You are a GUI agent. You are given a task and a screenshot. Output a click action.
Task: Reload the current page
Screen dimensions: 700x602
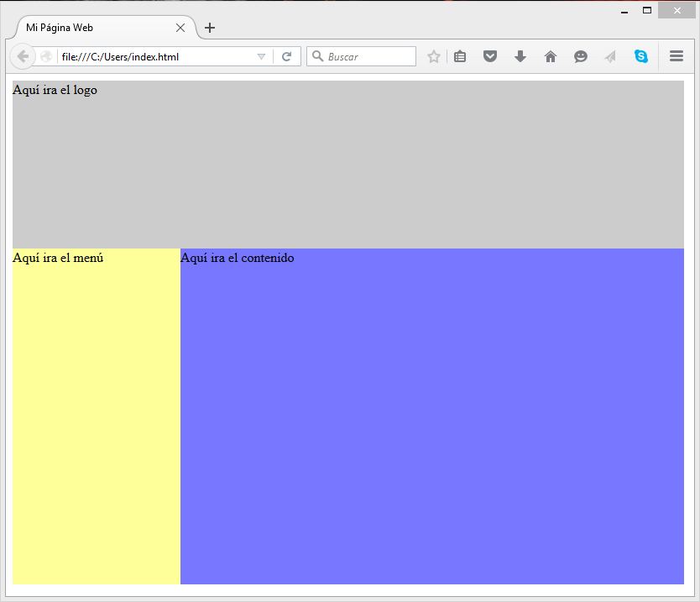click(x=286, y=56)
